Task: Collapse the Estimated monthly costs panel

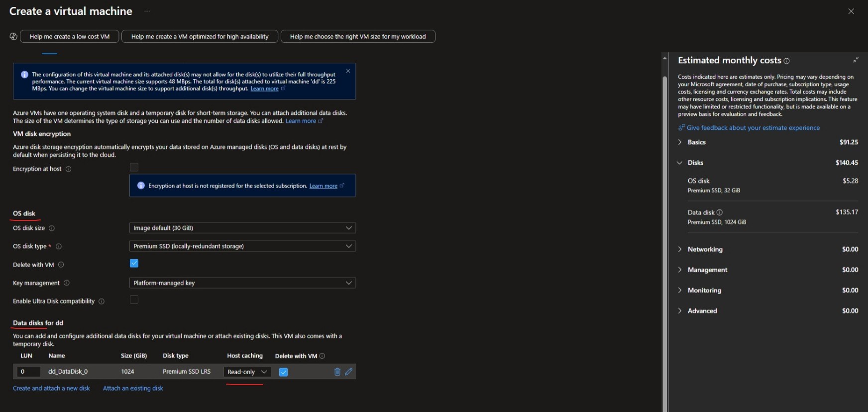Action: point(856,60)
